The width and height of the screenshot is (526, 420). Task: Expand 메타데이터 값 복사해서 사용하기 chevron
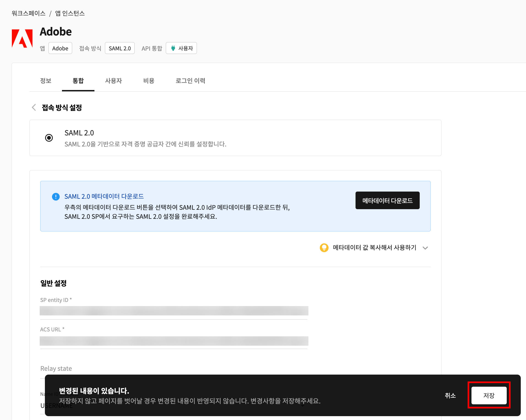click(x=425, y=248)
